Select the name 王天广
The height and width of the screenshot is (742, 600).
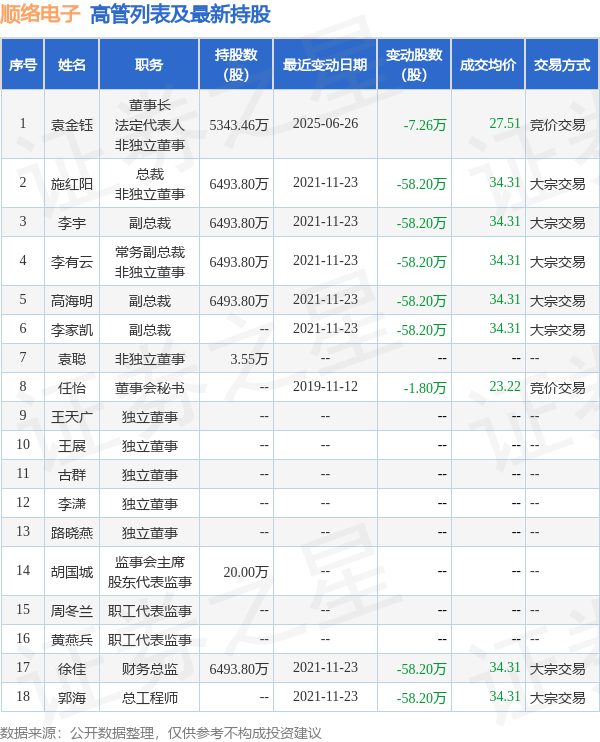[72, 417]
